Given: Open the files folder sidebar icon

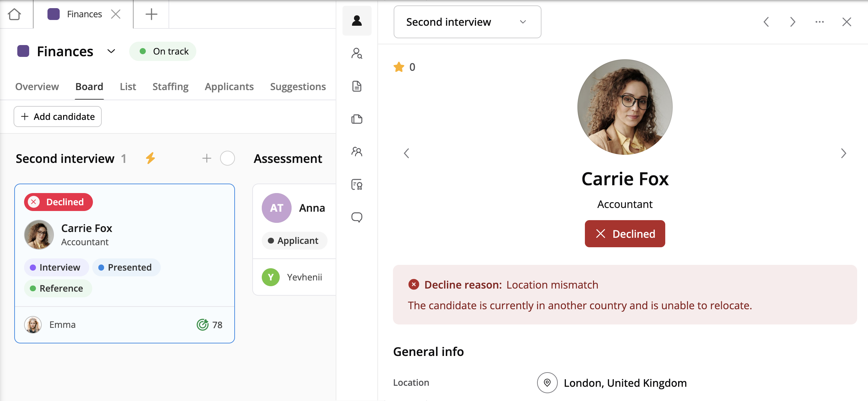Looking at the screenshot, I should click(x=357, y=119).
